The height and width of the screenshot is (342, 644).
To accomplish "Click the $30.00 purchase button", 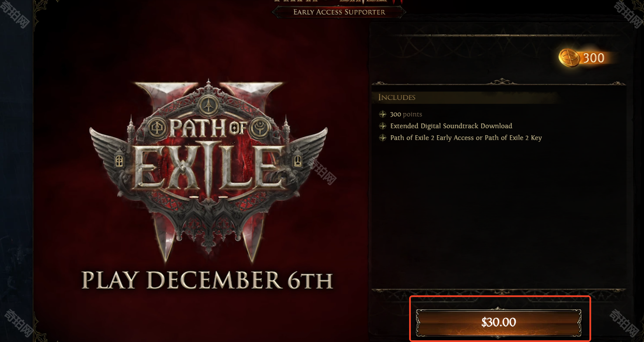I will coord(499,322).
